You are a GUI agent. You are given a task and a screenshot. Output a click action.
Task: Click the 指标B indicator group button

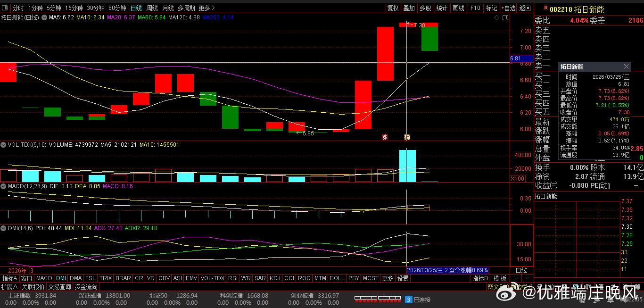(x=480, y=278)
